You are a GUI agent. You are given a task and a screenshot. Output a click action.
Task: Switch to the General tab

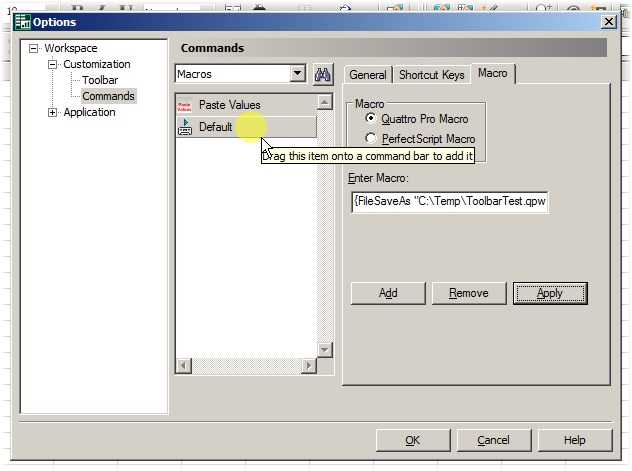pos(367,75)
